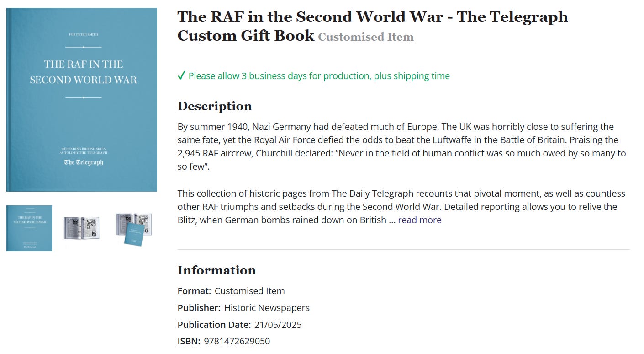Click the divider line below the description

pos(402,249)
